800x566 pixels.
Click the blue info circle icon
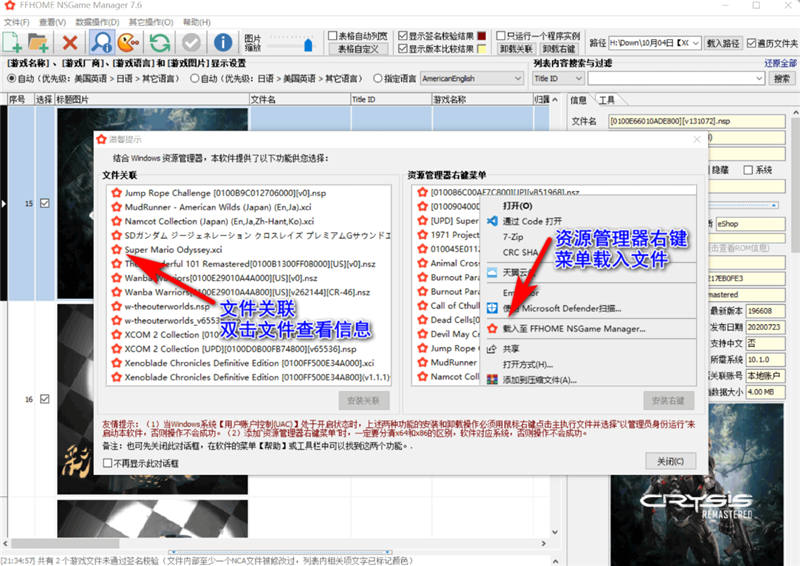point(223,42)
